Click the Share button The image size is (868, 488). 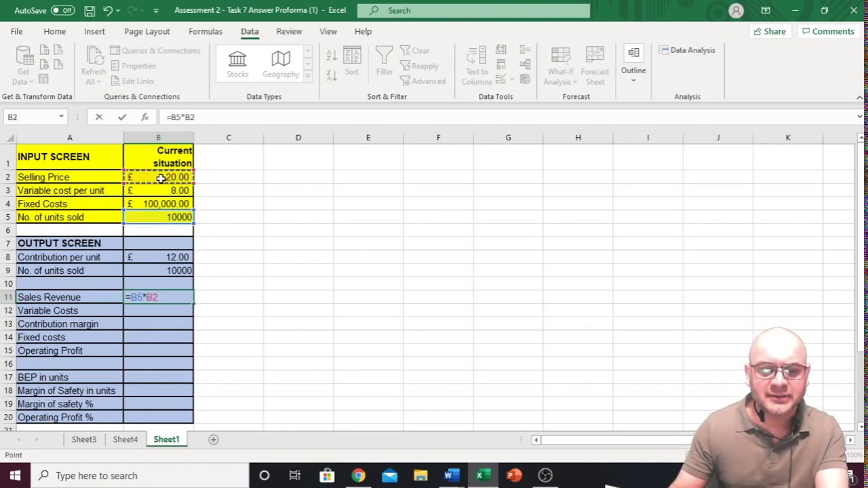coord(770,31)
